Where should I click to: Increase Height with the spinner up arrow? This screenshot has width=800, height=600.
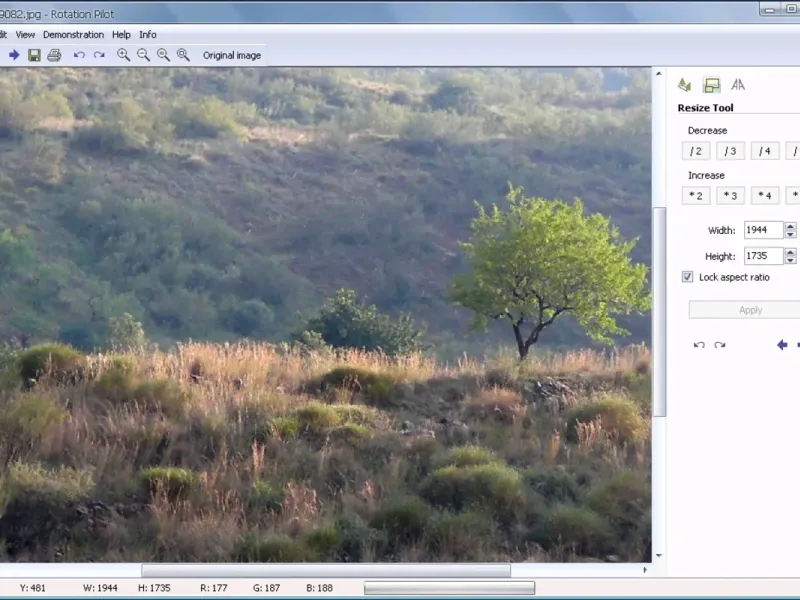click(x=790, y=252)
